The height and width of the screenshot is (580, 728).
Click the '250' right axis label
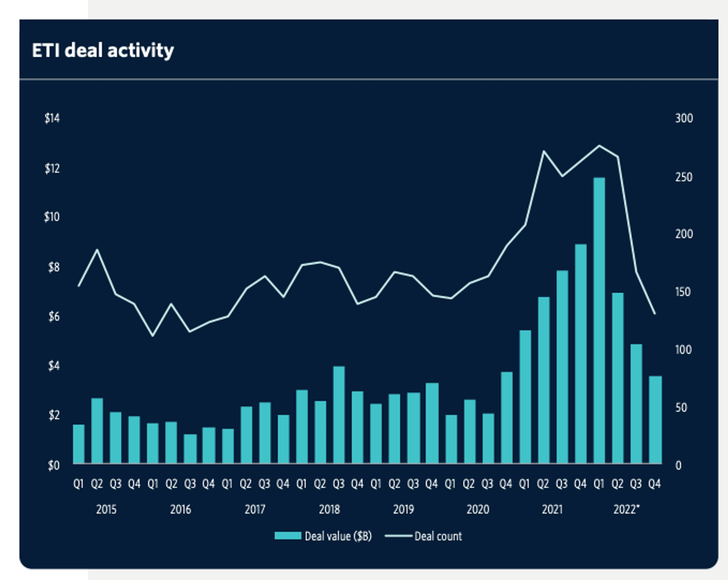[684, 177]
